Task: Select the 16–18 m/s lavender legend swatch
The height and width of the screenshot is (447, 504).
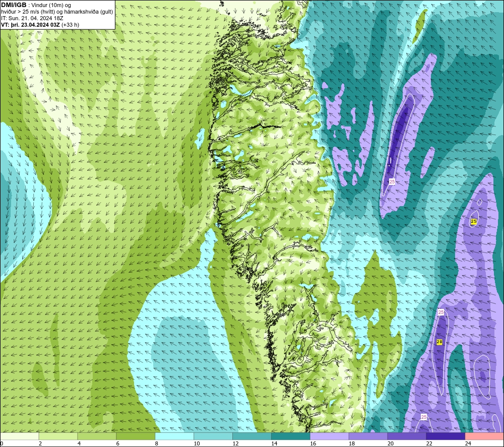Action: pyautogui.click(x=330, y=436)
